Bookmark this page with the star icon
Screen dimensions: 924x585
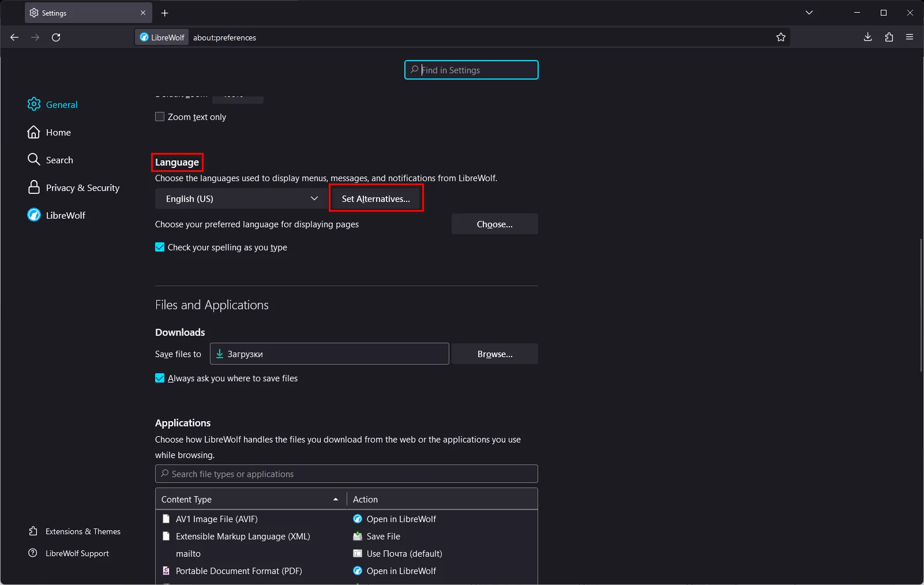[x=781, y=37]
